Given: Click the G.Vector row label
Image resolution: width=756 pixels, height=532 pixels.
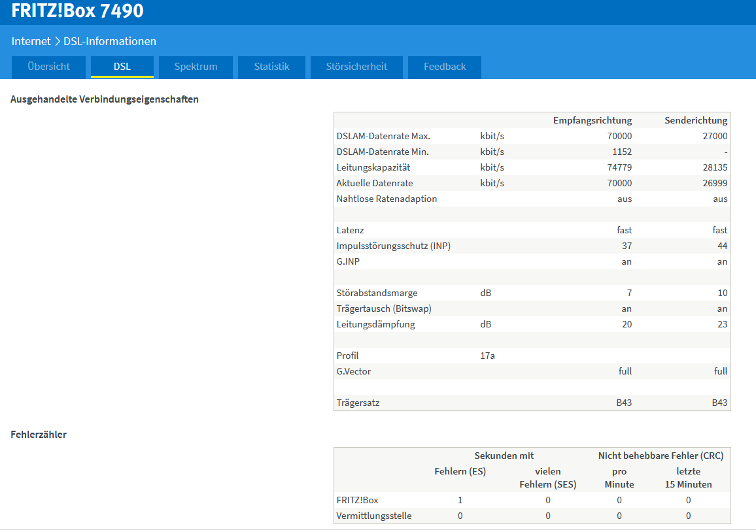Looking at the screenshot, I should (x=354, y=371).
